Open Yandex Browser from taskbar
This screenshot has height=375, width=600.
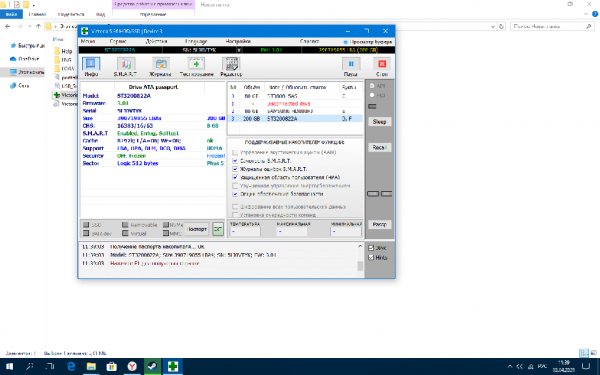(x=132, y=367)
